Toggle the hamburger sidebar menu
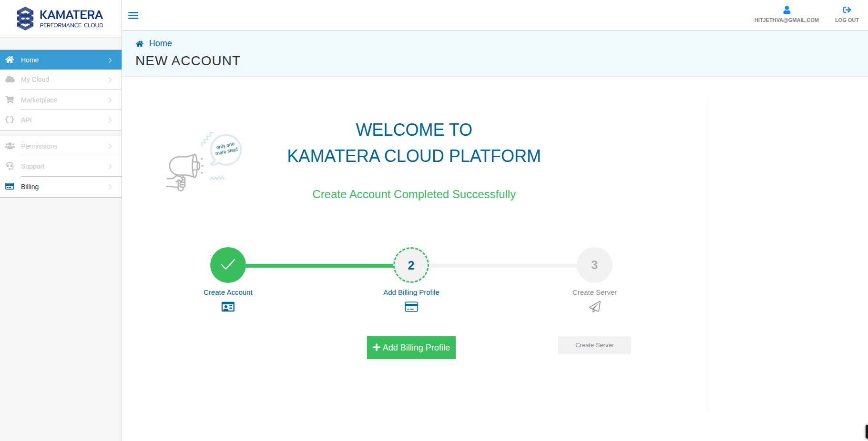Screen dimensions: 868x441 tap(133, 16)
